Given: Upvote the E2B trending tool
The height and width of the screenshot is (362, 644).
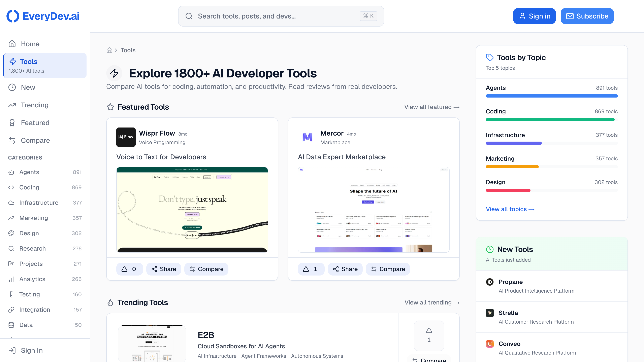Looking at the screenshot, I should pyautogui.click(x=429, y=336).
